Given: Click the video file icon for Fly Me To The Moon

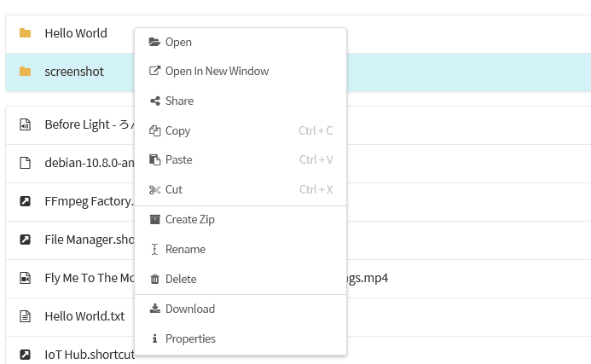Looking at the screenshot, I should [x=26, y=278].
